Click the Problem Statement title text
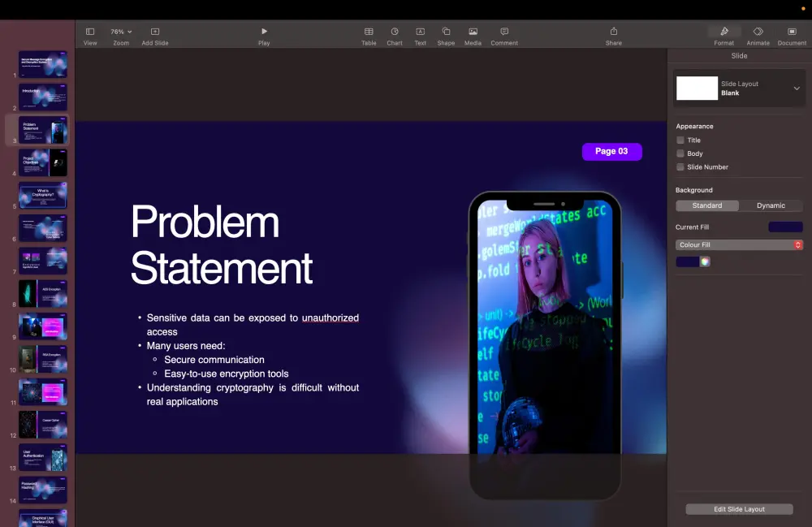Viewport: 812px width, 527px height. pos(222,244)
